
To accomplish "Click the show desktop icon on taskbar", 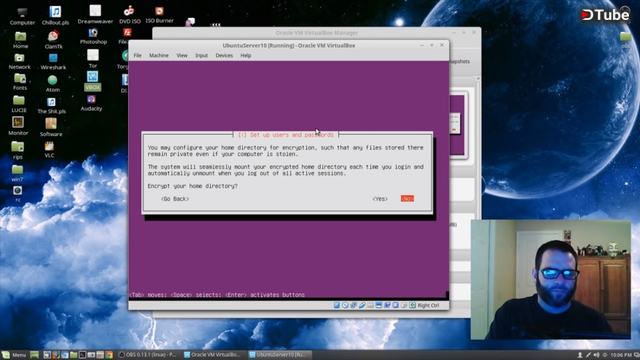I will [34, 355].
